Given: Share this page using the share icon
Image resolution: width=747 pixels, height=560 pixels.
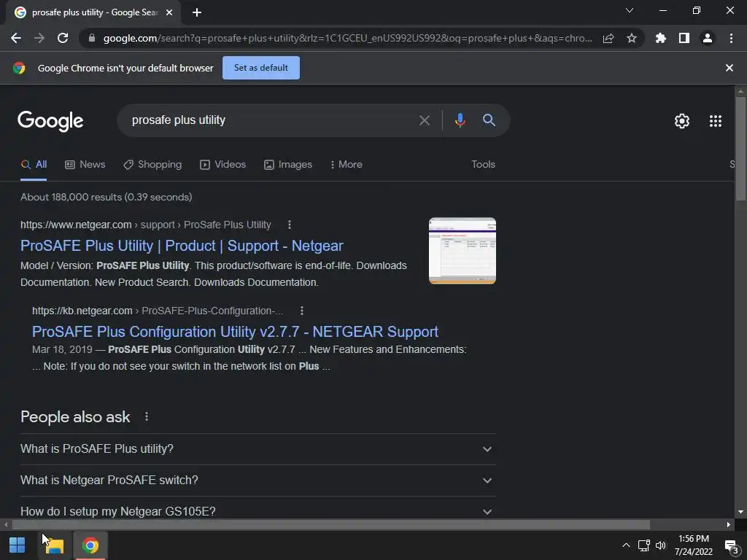Looking at the screenshot, I should (x=608, y=38).
